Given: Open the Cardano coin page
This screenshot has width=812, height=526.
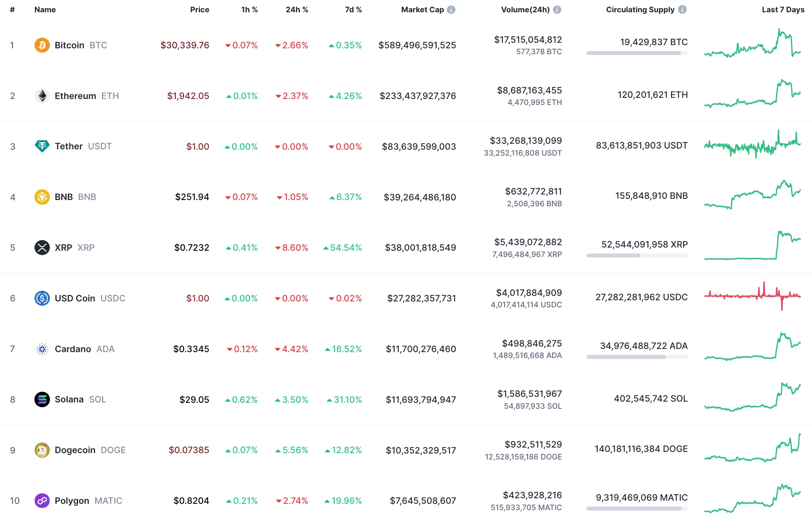Looking at the screenshot, I should coord(73,349).
